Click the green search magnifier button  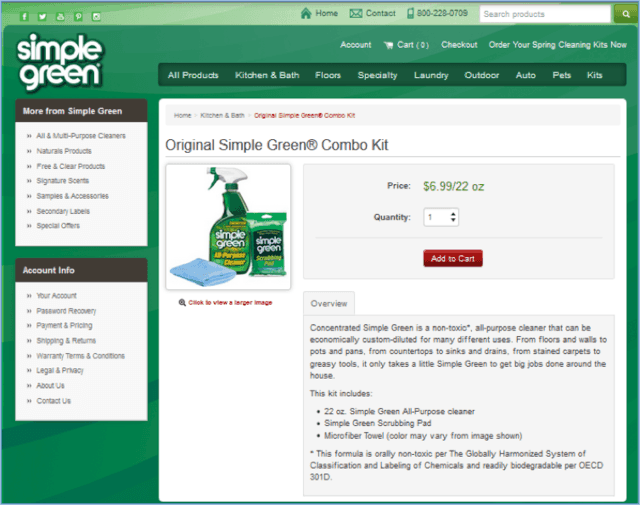(626, 14)
